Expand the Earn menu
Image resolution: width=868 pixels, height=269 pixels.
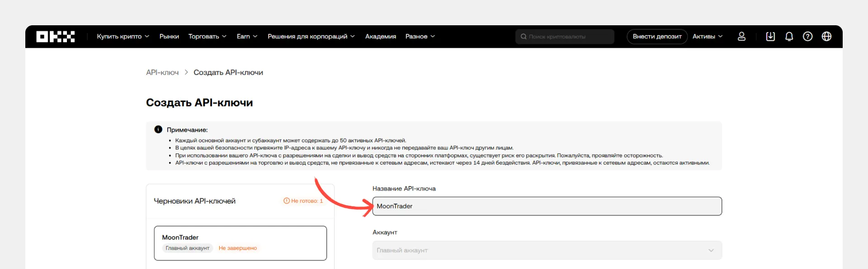(x=247, y=37)
